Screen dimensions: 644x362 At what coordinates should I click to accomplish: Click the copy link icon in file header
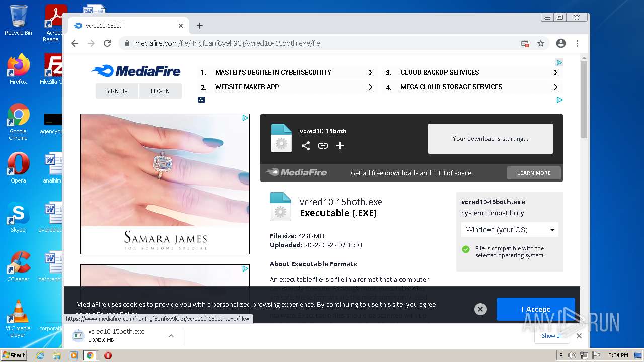tap(323, 146)
